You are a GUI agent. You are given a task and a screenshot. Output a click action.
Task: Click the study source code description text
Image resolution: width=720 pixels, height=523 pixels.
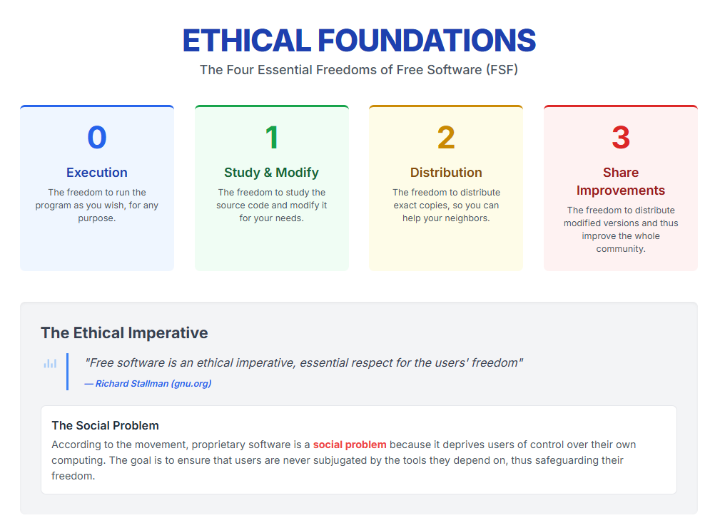coord(272,205)
